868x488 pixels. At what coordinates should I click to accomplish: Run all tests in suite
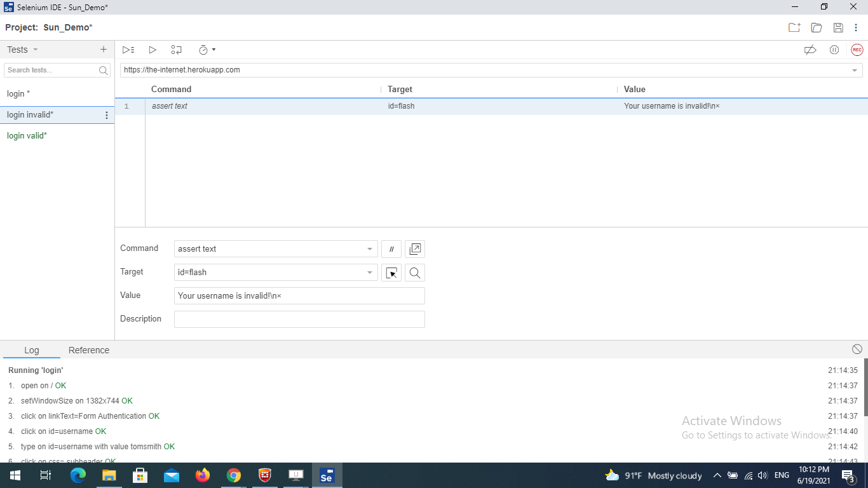click(128, 50)
